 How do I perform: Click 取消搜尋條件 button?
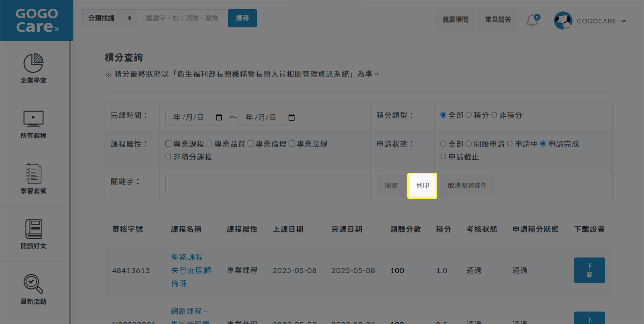[x=467, y=186]
